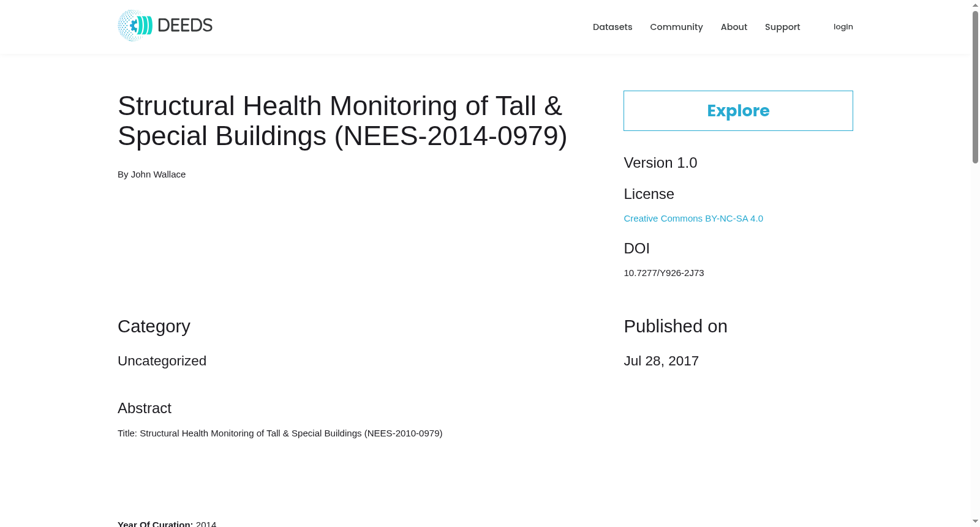Open the Community menu

tap(676, 27)
